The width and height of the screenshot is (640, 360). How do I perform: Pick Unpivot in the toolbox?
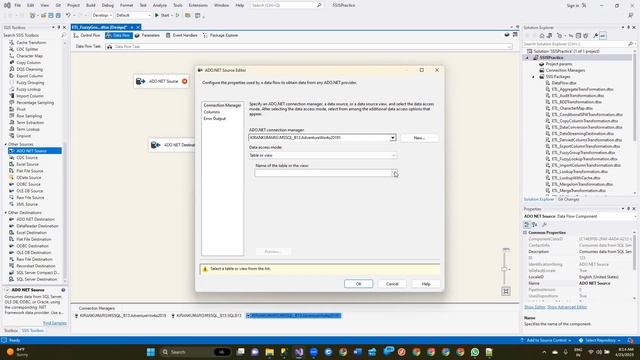(x=23, y=136)
